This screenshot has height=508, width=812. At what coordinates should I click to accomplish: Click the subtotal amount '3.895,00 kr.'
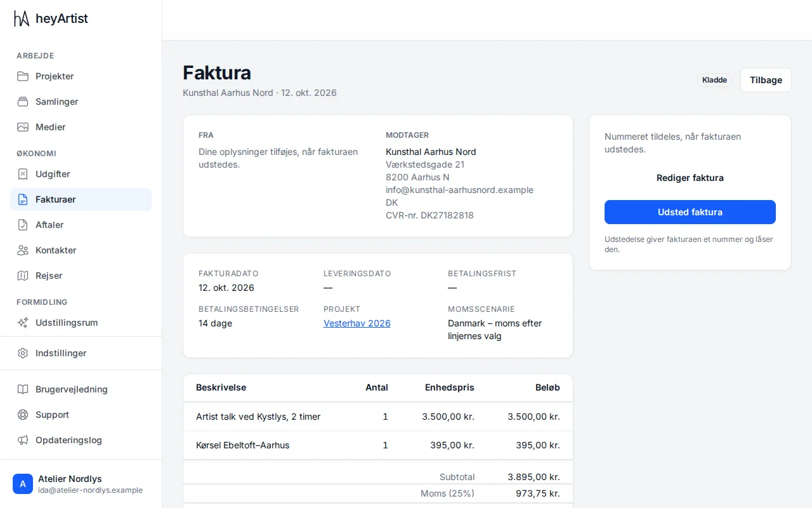[x=534, y=477]
